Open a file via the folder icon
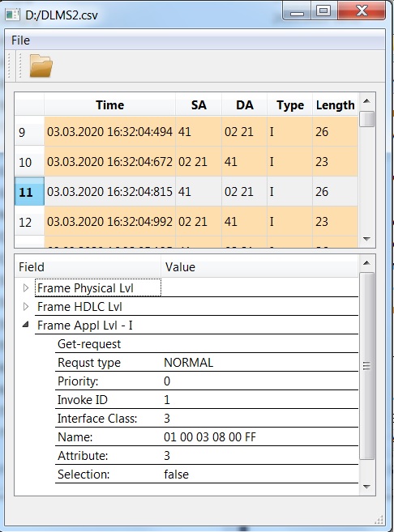Viewport: 394px width, 532px height. pos(41,66)
